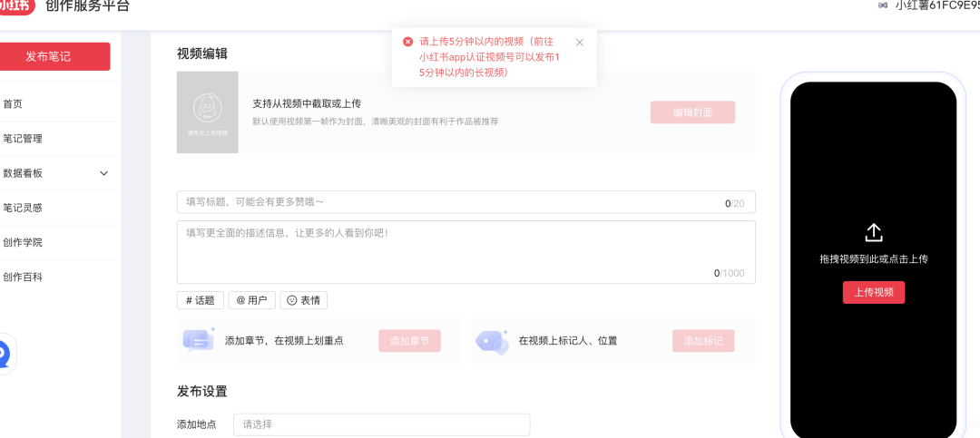980x438 pixels.
Task: Click the user avatar icon in header
Action: 882,5
